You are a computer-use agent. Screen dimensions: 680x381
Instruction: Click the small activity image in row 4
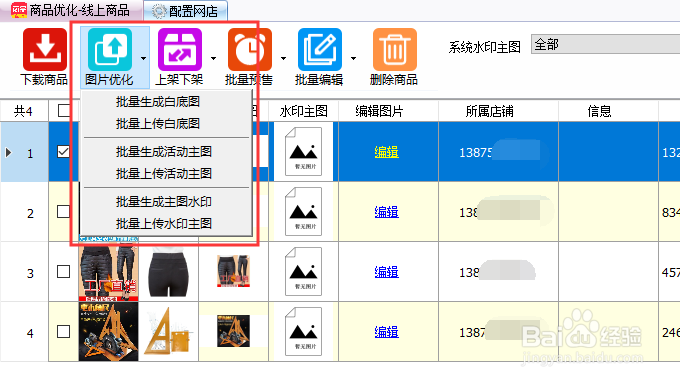click(233, 331)
